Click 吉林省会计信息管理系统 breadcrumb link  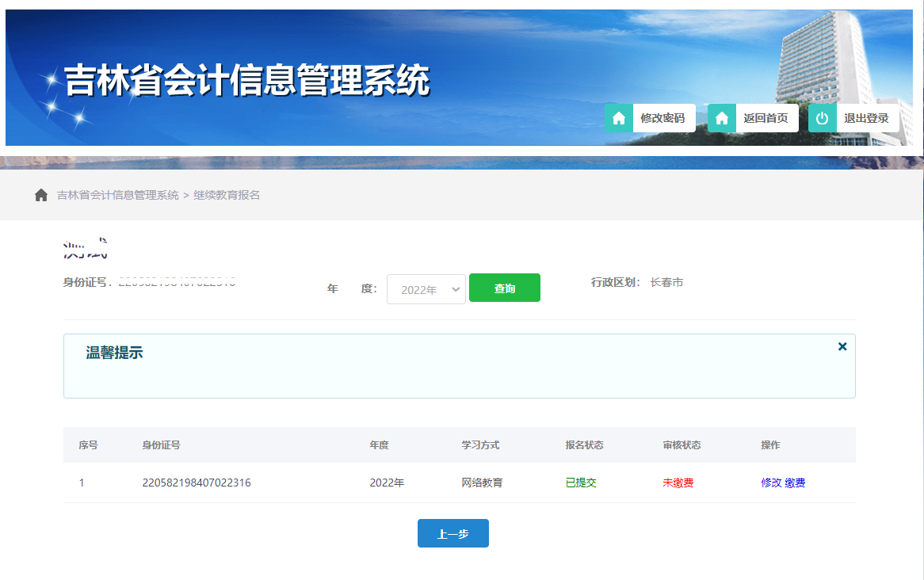pos(116,194)
